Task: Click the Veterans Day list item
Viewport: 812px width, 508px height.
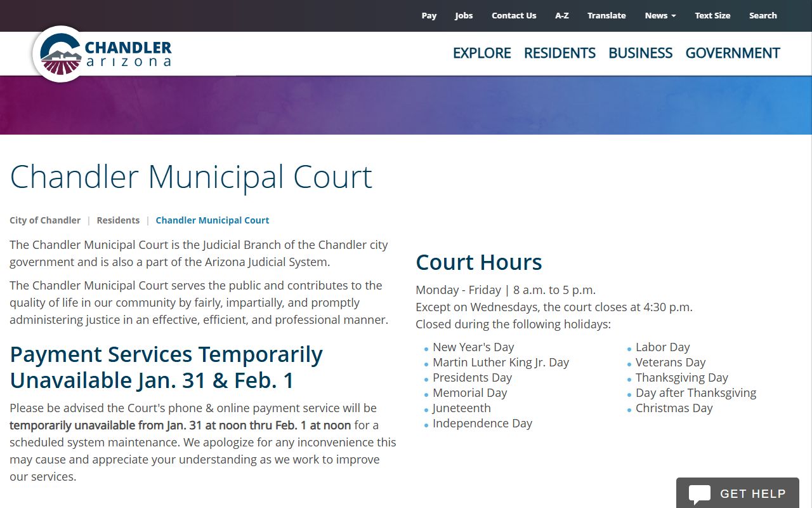Action: coord(671,363)
